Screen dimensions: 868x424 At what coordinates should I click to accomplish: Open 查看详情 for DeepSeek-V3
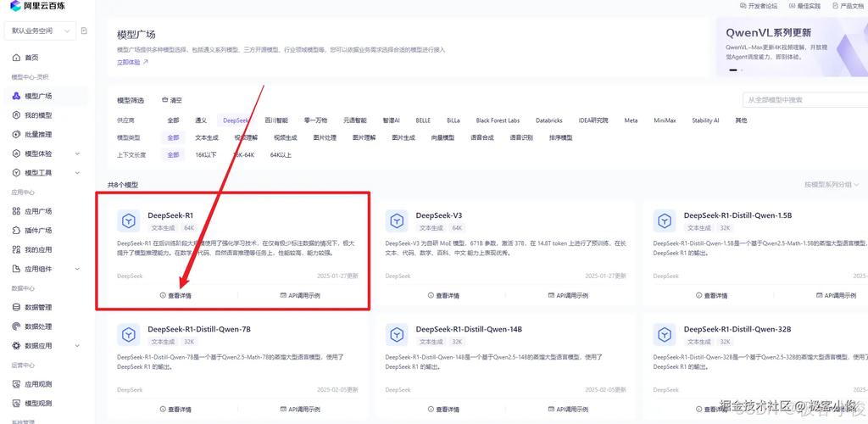[443, 296]
